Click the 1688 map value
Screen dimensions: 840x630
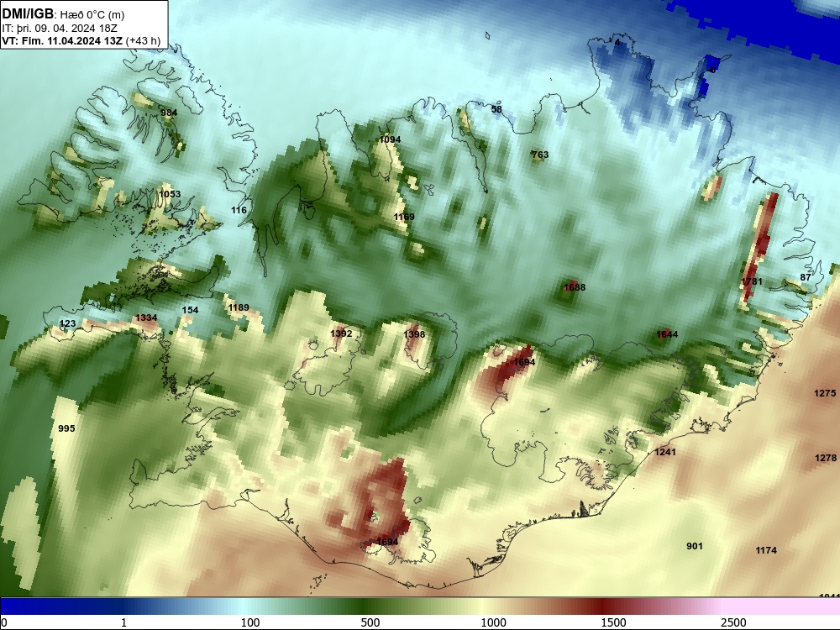[575, 287]
